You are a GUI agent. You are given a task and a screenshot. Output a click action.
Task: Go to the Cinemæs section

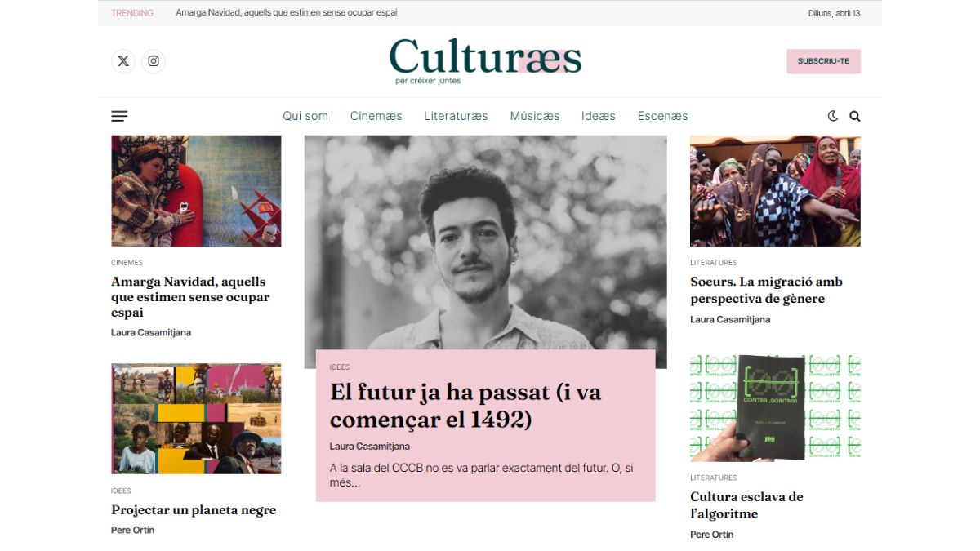(x=376, y=116)
